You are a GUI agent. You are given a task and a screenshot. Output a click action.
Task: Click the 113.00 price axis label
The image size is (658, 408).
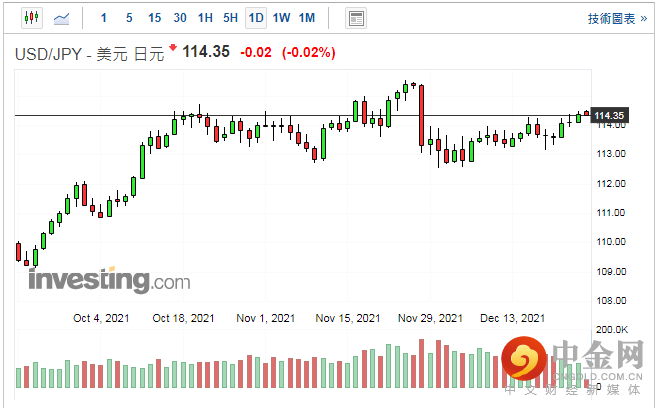tap(611, 154)
